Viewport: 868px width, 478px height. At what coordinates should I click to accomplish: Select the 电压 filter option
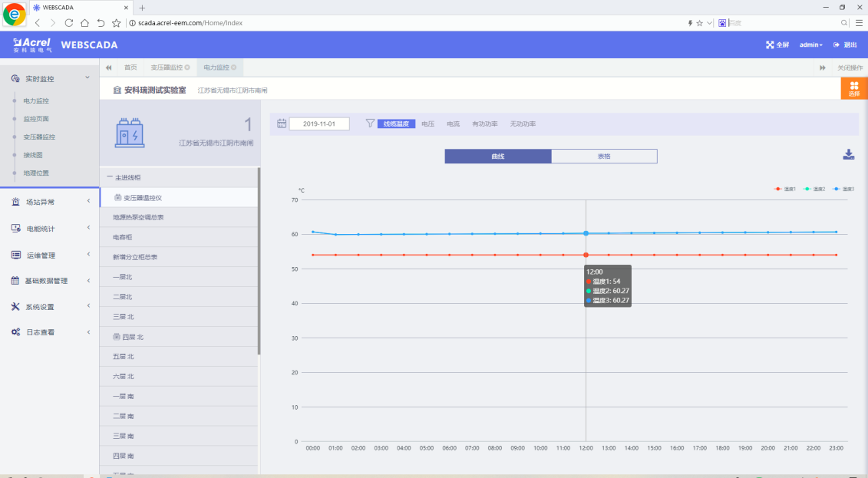pos(428,124)
